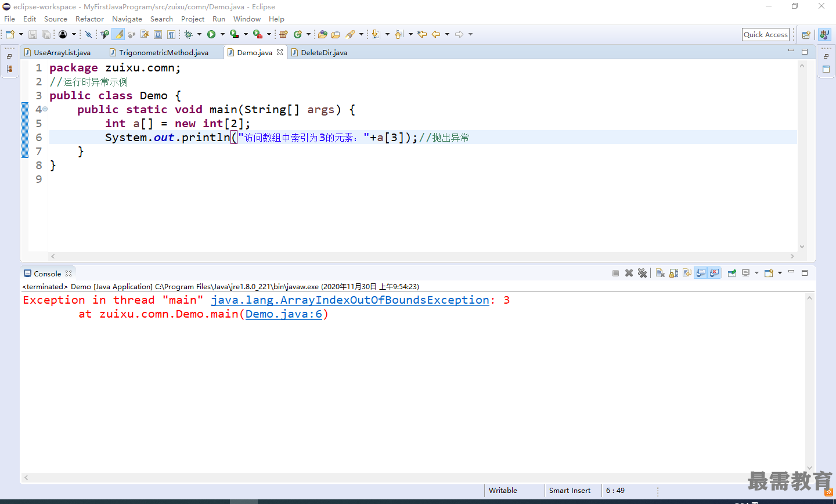Click the Open Perspective icon
This screenshot has height=504, width=836.
(x=806, y=35)
